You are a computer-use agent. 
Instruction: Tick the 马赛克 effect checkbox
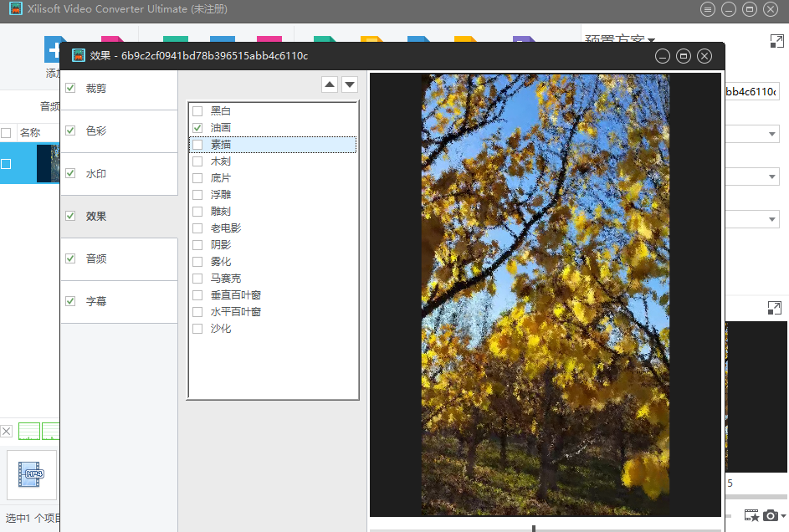point(197,279)
